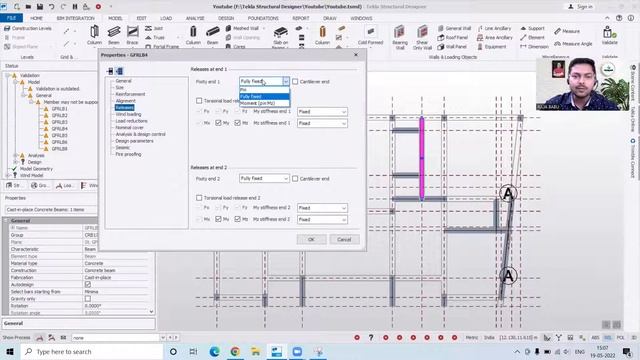Screen dimensions: 640x360
Task: Click the Save icon in quick access toolbar
Action: [40, 7]
